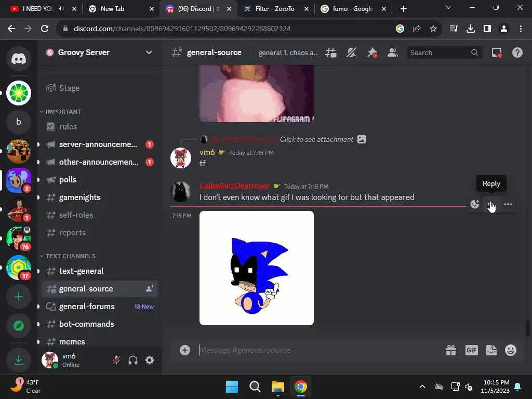Screen dimensions: 532x399
Task: Open other-announcements channel
Action: [99, 162]
